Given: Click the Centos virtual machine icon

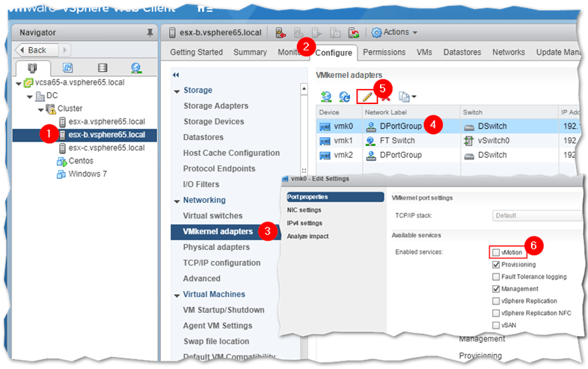Looking at the screenshot, I should click(x=61, y=162).
